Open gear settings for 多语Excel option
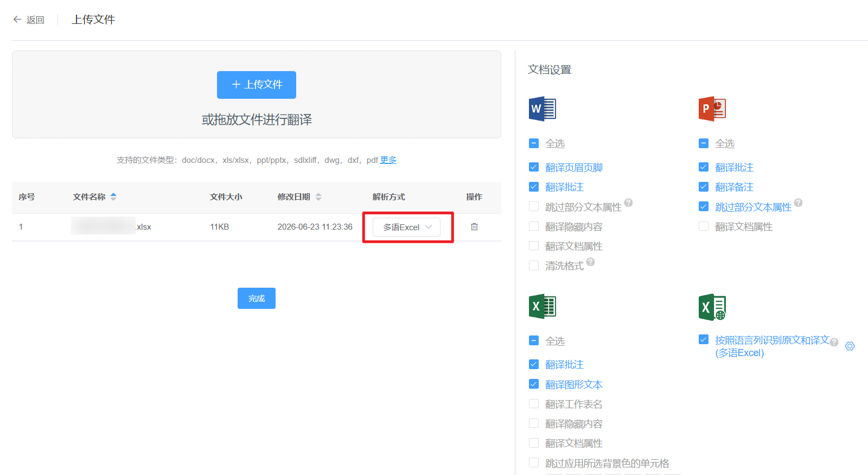868x475 pixels. 850,346
